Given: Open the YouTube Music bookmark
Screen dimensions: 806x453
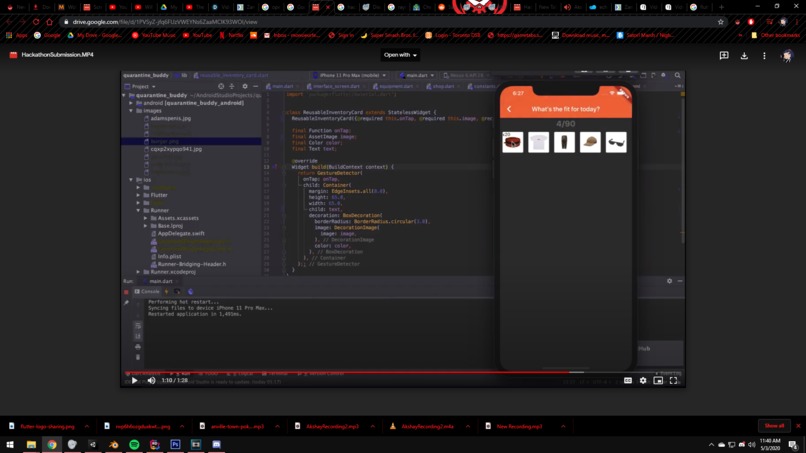Looking at the screenshot, I should click(x=153, y=35).
